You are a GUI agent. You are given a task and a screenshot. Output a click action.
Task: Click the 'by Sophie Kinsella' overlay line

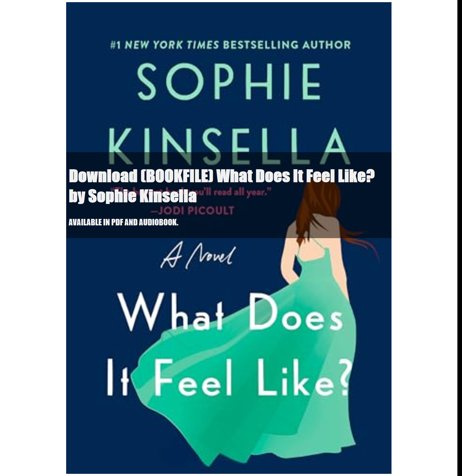coord(133,197)
